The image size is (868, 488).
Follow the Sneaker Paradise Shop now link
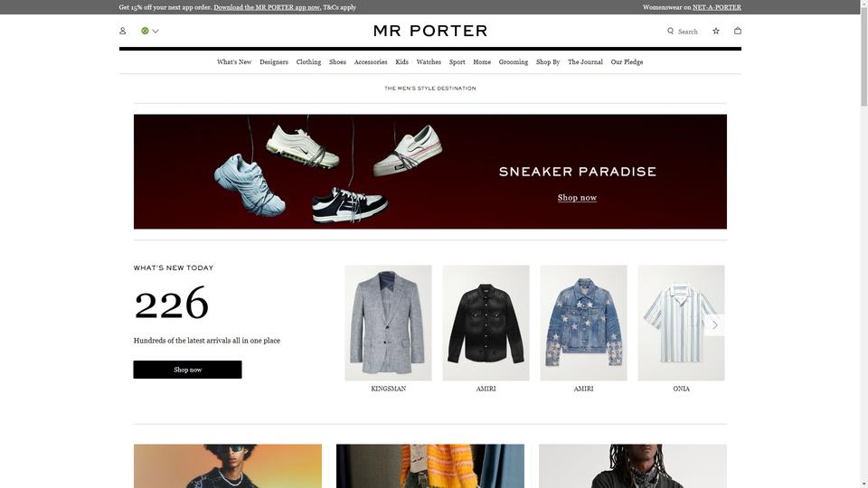coord(577,198)
